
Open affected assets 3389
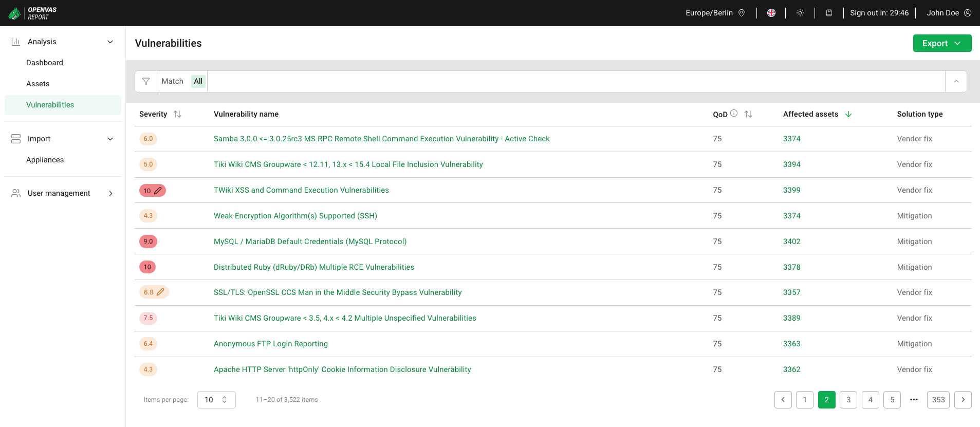pyautogui.click(x=792, y=318)
